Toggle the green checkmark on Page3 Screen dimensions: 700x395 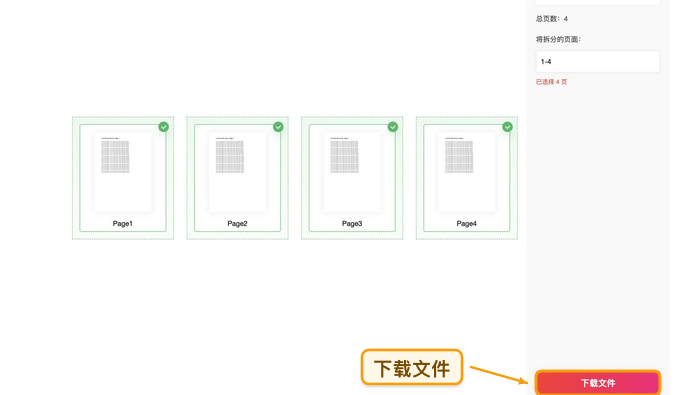click(393, 127)
